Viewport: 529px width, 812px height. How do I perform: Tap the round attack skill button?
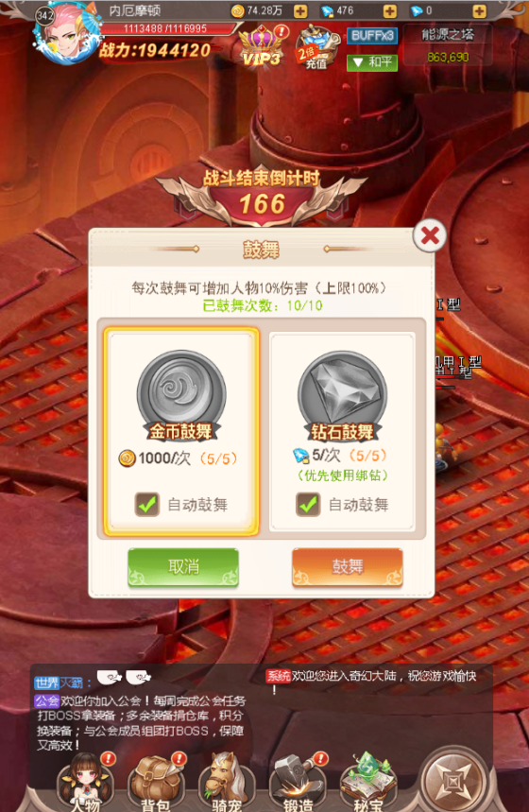455,782
